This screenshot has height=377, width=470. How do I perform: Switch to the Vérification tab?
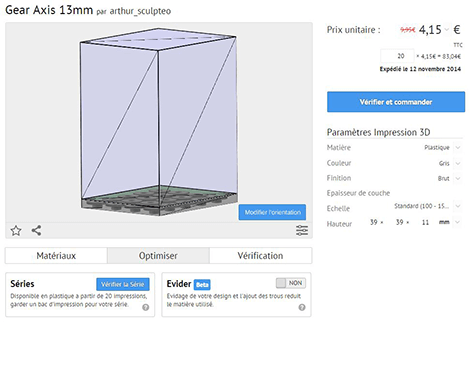(260, 256)
